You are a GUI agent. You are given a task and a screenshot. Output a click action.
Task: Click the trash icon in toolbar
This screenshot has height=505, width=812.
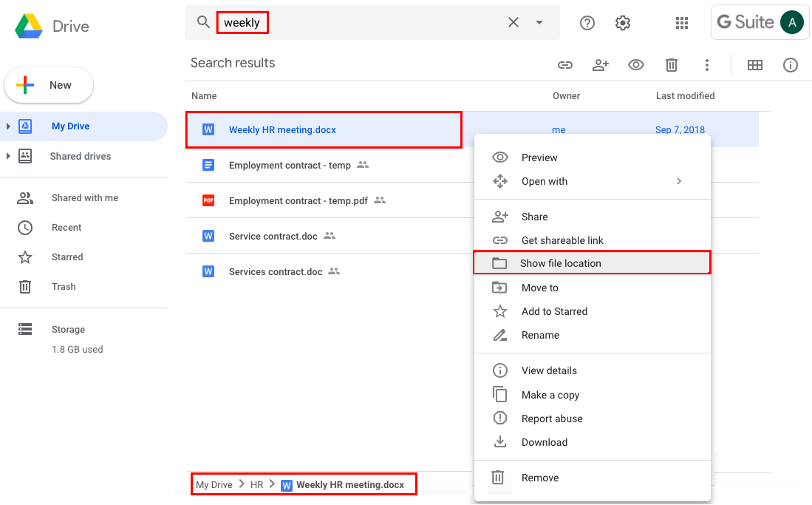click(x=671, y=65)
